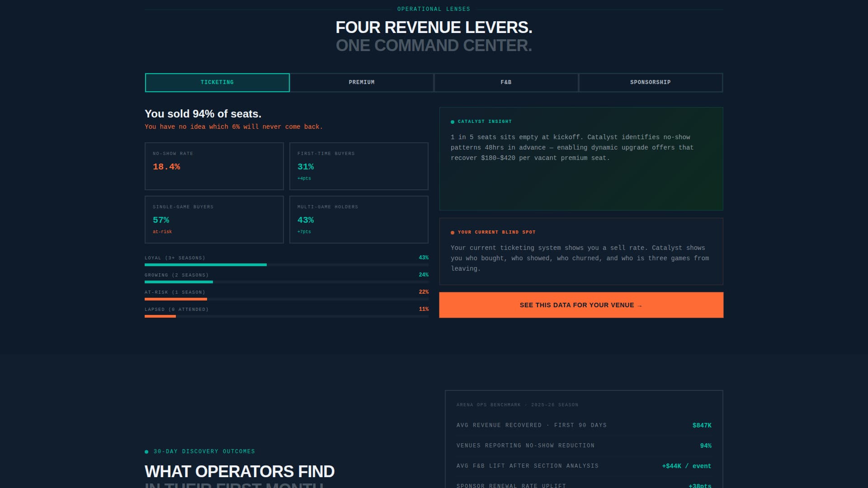The width and height of the screenshot is (868, 488).
Task: Click the Venues Reporting No-Show Reduction row
Action: [x=584, y=446]
